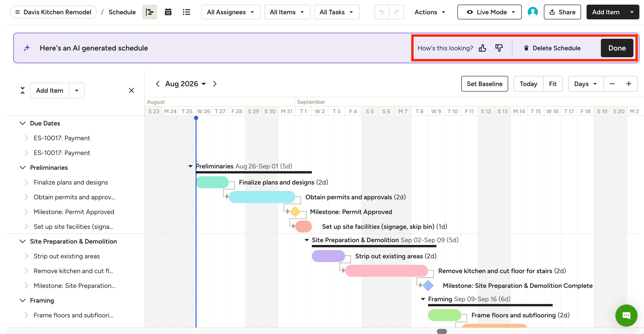Expand Remove kitchen and cut floor row
Screen dimensions: 644x334
pos(26,271)
